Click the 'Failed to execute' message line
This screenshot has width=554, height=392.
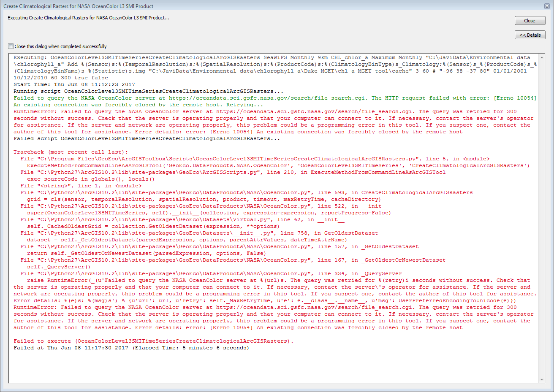tap(153, 341)
